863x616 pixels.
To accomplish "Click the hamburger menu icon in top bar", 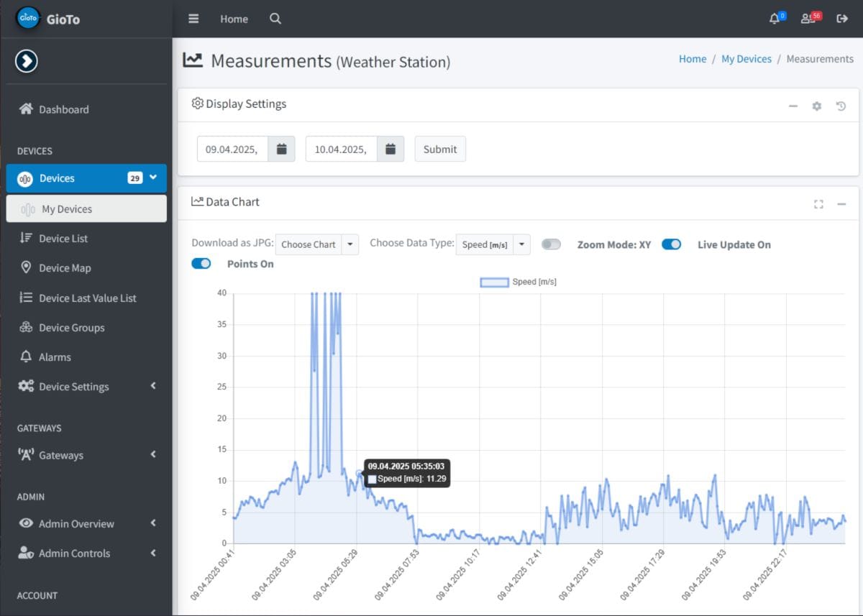I will [193, 19].
